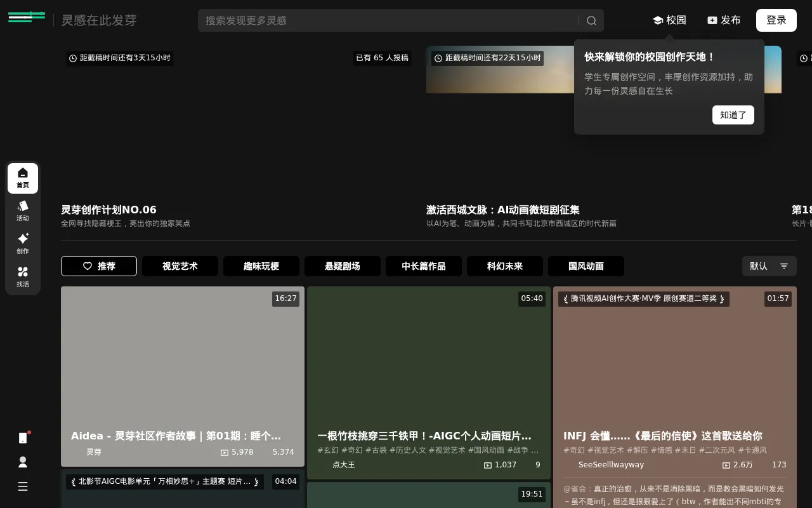The image size is (812, 508).
Task: Click author name SeeSeelllwayway
Action: [x=611, y=465]
